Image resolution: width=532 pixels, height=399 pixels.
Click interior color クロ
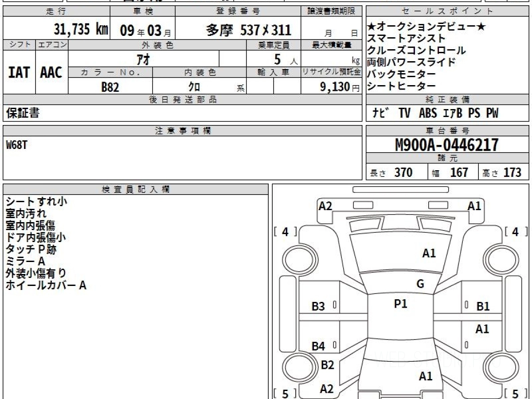point(194,87)
